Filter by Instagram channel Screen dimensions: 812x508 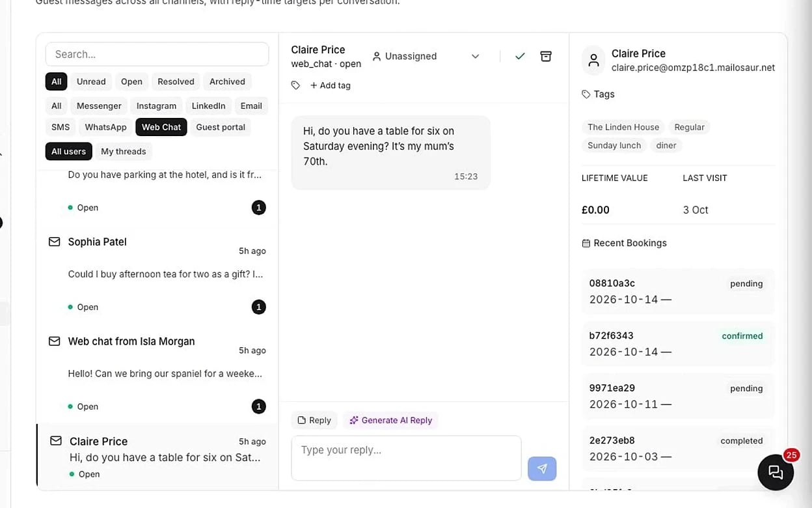(156, 106)
